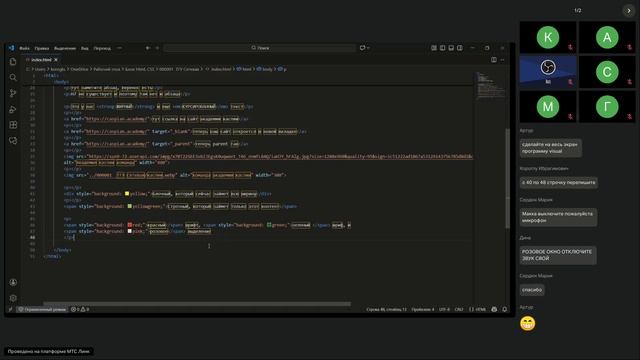640x360 pixels.
Task: Change the indentation spaces setting in status bar
Action: pyautogui.click(x=422, y=309)
